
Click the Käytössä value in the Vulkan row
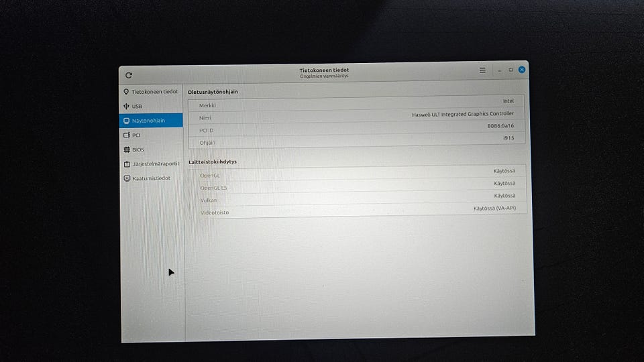click(504, 196)
